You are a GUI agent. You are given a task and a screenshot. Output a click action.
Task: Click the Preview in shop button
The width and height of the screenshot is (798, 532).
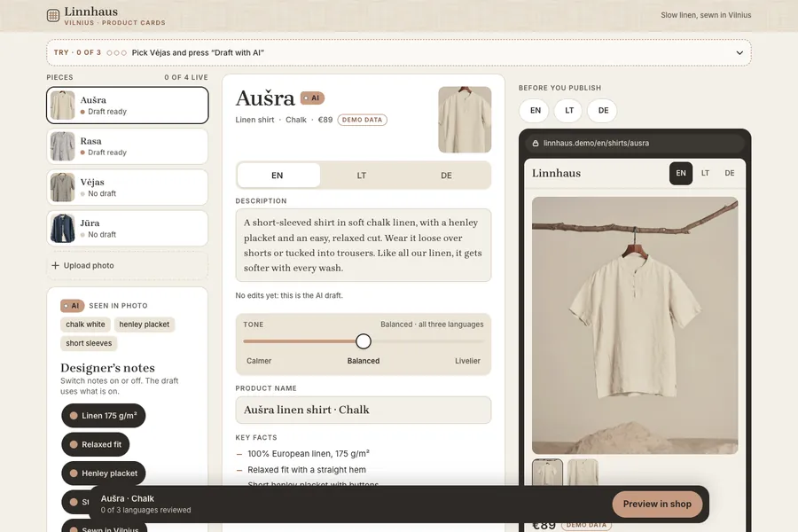[657, 504]
